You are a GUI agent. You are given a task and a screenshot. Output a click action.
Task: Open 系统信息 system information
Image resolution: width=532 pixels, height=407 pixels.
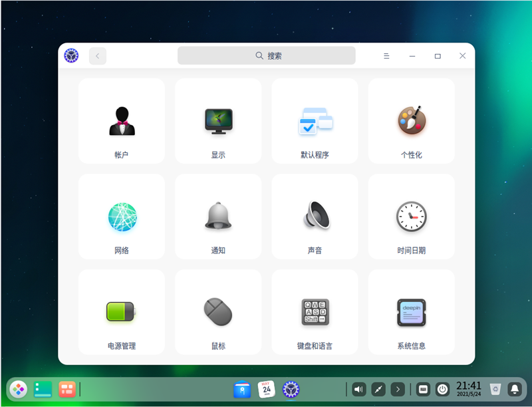click(411, 312)
